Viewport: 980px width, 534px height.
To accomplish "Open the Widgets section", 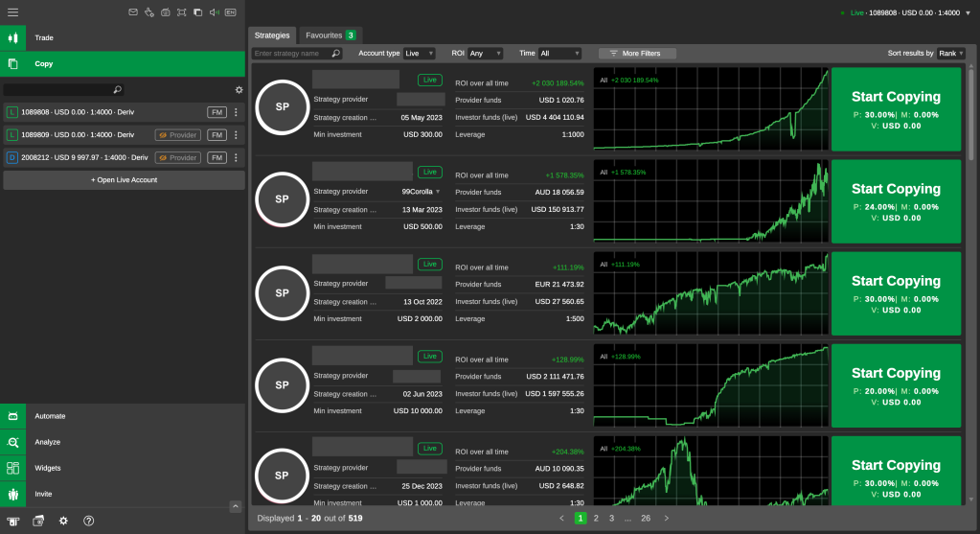I will (123, 468).
